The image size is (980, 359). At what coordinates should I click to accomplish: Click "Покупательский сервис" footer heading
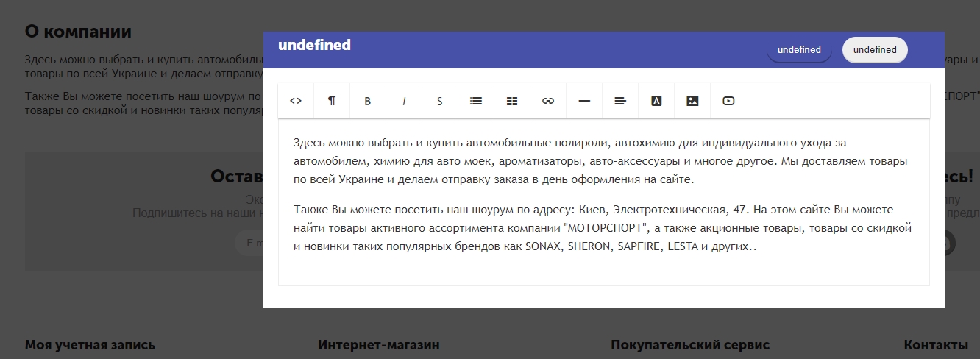coord(690,345)
